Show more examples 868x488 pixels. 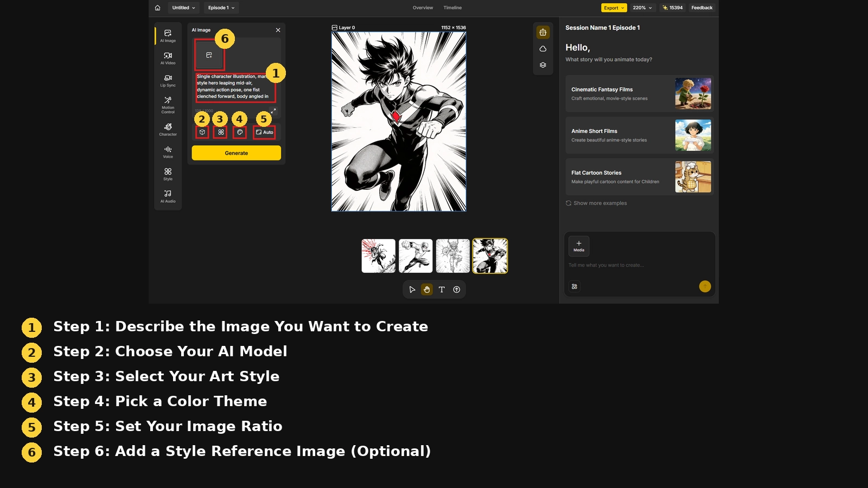[x=596, y=203]
